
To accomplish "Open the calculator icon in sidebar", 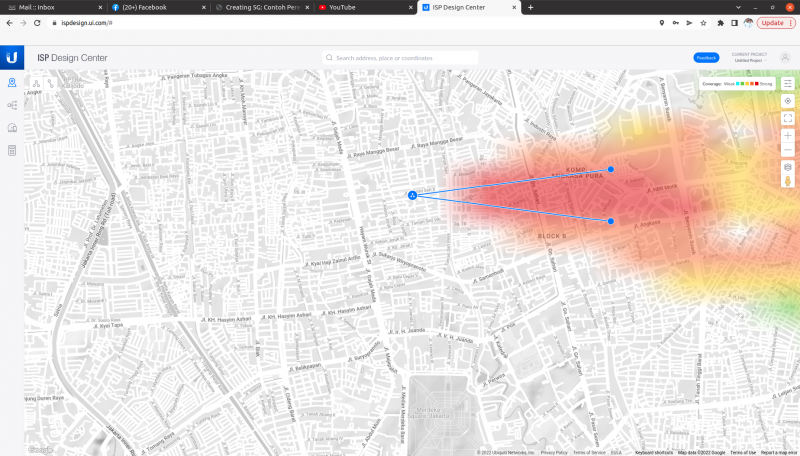I will click(12, 150).
